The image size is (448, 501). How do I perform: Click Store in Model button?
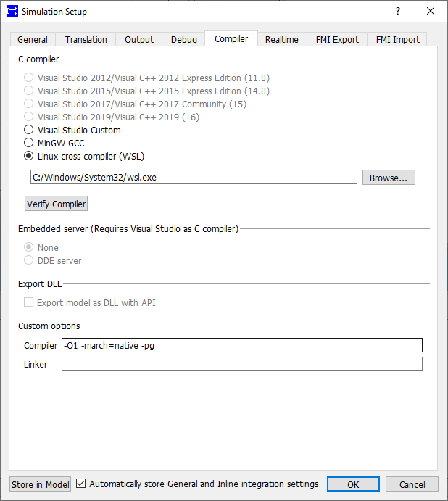[x=41, y=484]
